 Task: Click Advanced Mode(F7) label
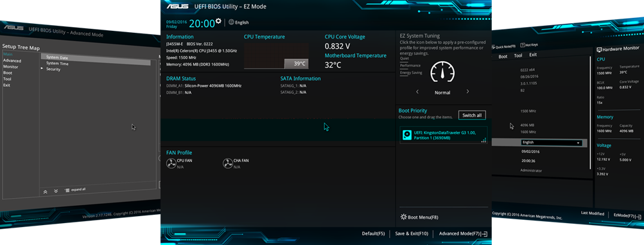[459, 233]
